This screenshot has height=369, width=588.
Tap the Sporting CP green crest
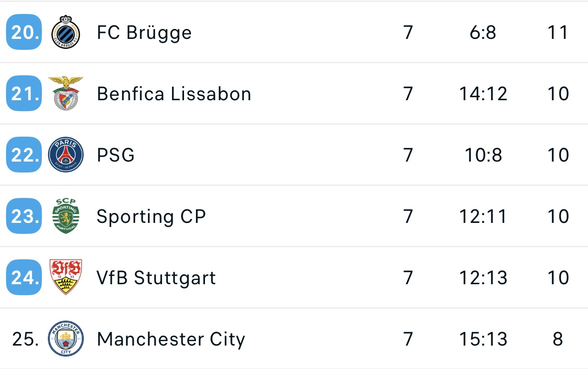pos(66,216)
